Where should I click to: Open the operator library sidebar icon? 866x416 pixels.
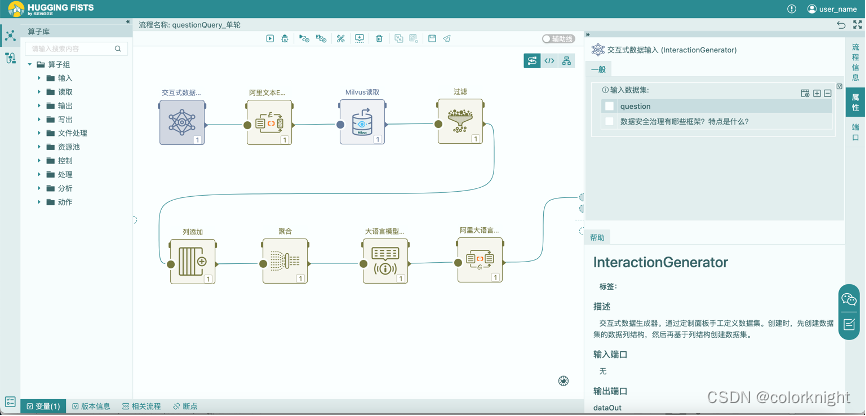(x=10, y=36)
